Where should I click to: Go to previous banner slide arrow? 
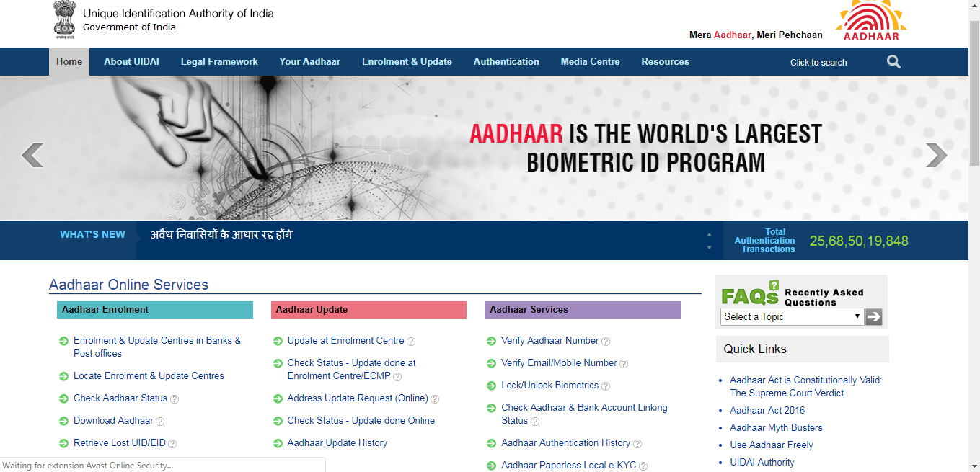pos(32,155)
